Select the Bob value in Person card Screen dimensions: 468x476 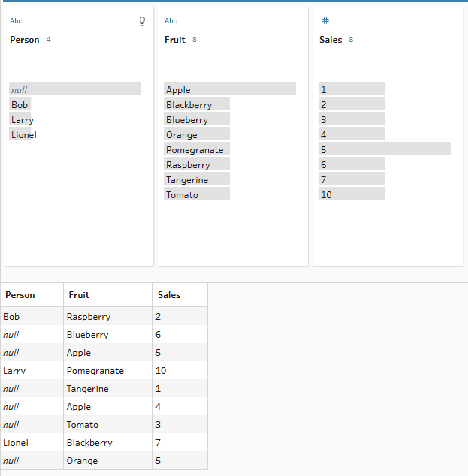pyautogui.click(x=20, y=105)
